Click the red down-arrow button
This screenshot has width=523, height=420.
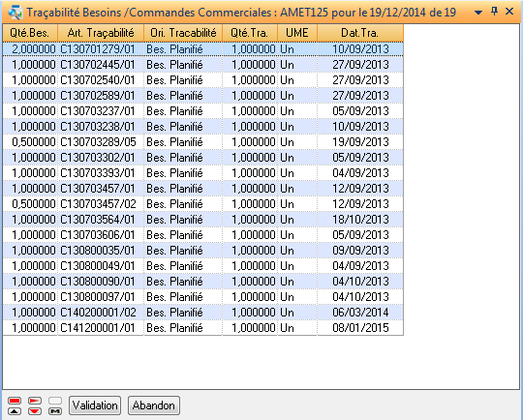pyautogui.click(x=35, y=411)
